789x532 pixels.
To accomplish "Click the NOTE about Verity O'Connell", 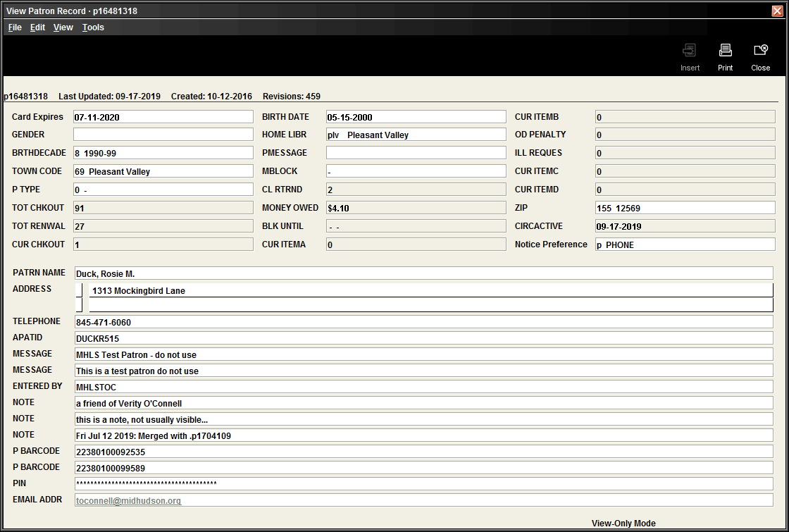I will coord(423,402).
